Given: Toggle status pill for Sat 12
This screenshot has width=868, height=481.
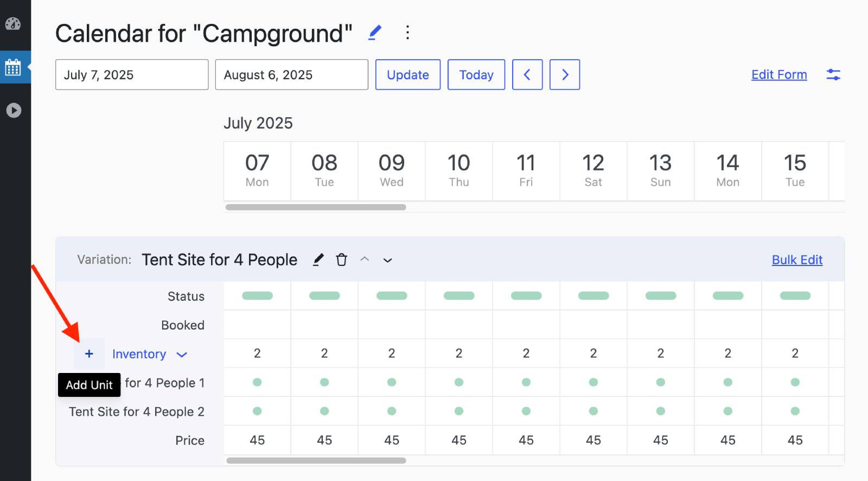Looking at the screenshot, I should pyautogui.click(x=593, y=296).
